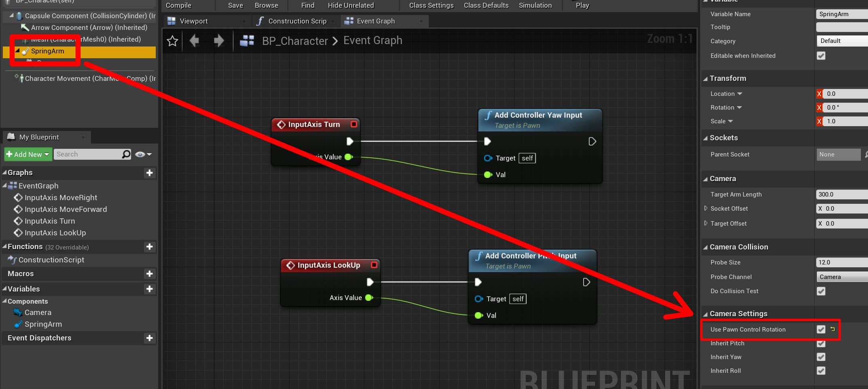This screenshot has height=389, width=868.
Task: Click Class Settings in the toolbar
Action: click(x=431, y=5)
